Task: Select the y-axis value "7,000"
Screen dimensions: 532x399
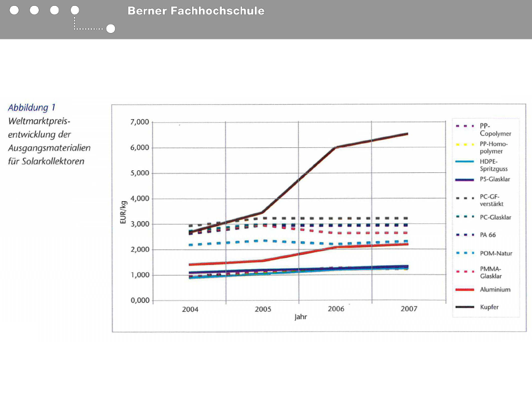Action: coord(139,122)
